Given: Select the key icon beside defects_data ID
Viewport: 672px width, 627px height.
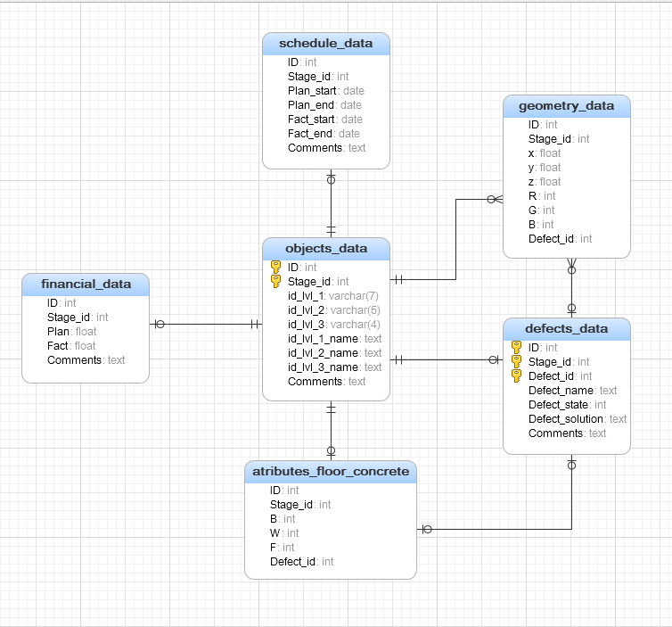Looking at the screenshot, I should [x=516, y=347].
